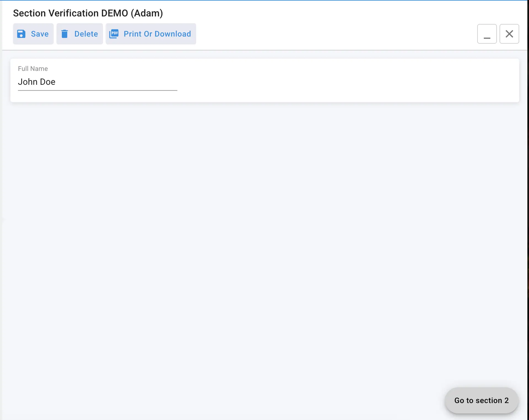Click the underline beneath John Doe
This screenshot has width=529, height=420.
point(98,90)
